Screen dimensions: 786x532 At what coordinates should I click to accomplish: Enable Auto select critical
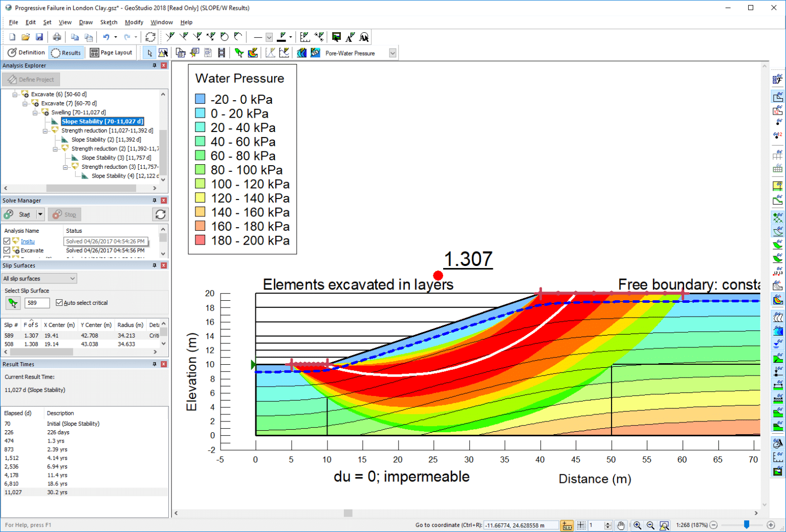point(59,302)
